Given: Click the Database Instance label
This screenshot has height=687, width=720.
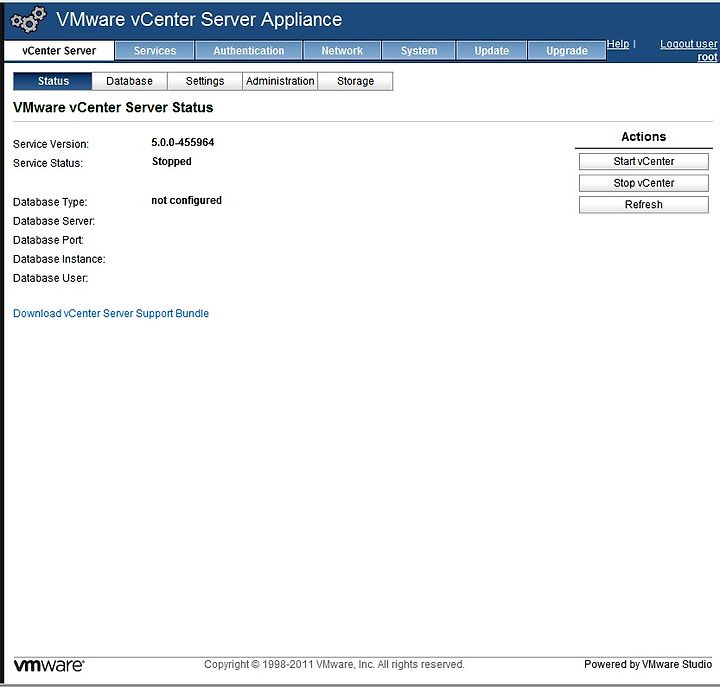Looking at the screenshot, I should pyautogui.click(x=59, y=259).
